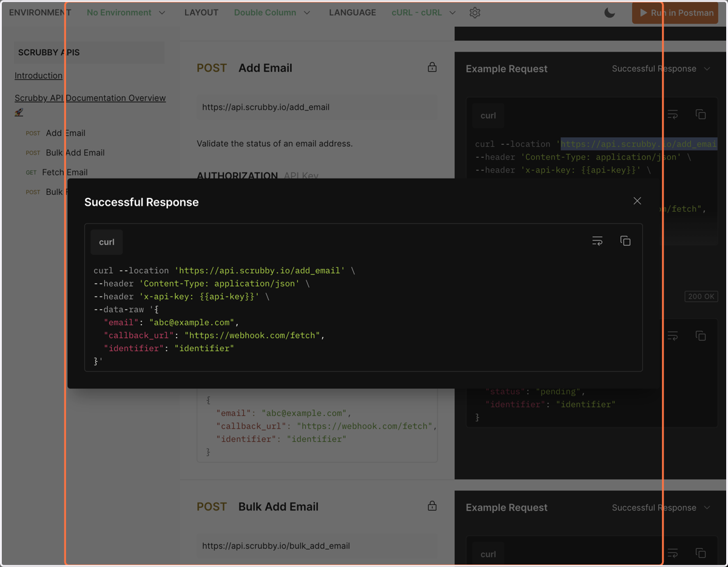Copy the Add Email response body code
728x567 pixels.
click(x=701, y=336)
